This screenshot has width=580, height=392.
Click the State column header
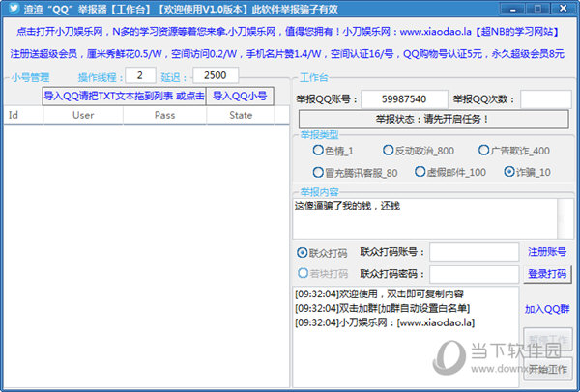tap(241, 115)
